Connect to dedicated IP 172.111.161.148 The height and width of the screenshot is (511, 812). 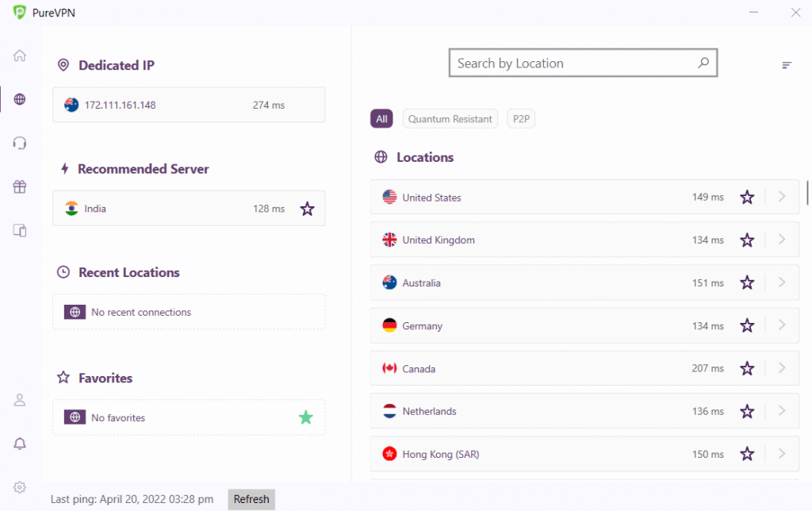tap(189, 105)
